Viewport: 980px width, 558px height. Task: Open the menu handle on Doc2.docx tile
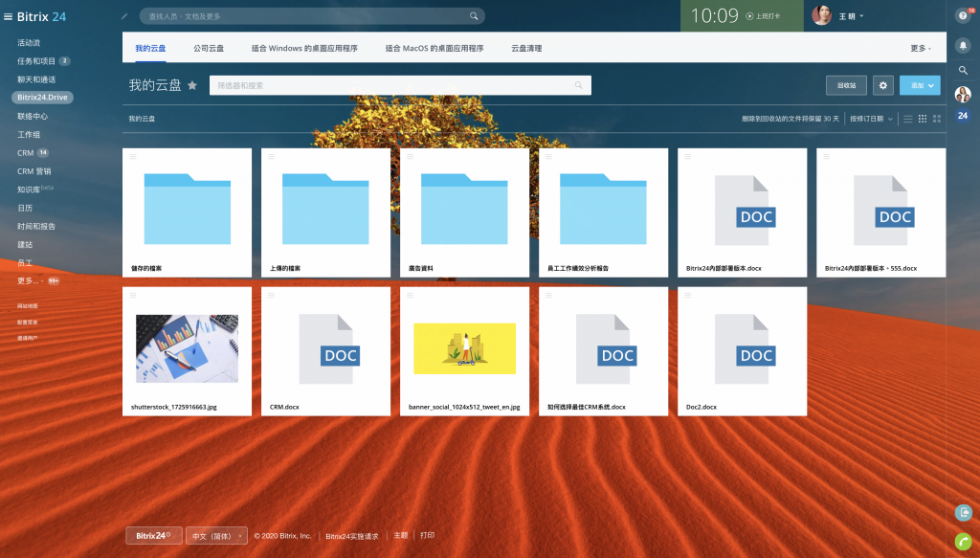tap(687, 295)
